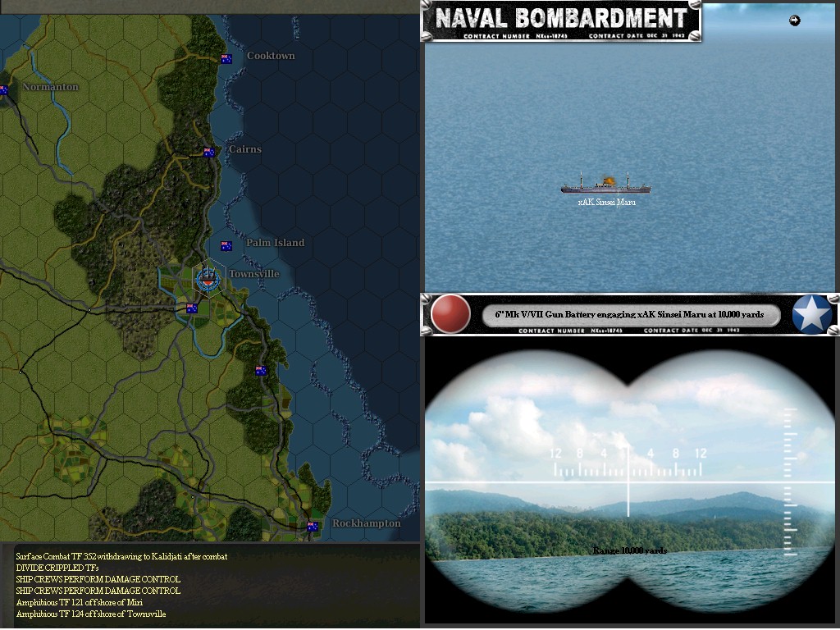Click the Cairns map label
The width and height of the screenshot is (840, 630).
point(244,149)
